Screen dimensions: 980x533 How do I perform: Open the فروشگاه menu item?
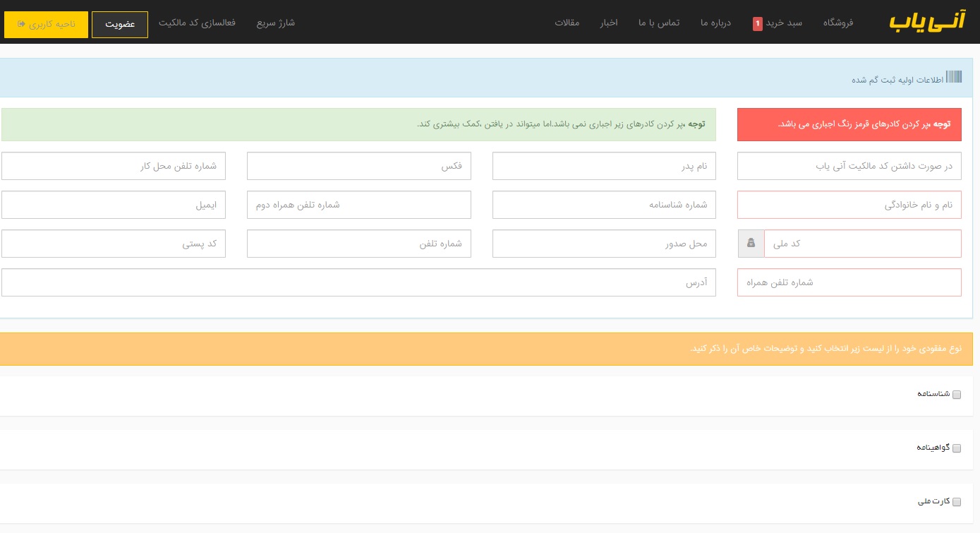click(x=838, y=23)
